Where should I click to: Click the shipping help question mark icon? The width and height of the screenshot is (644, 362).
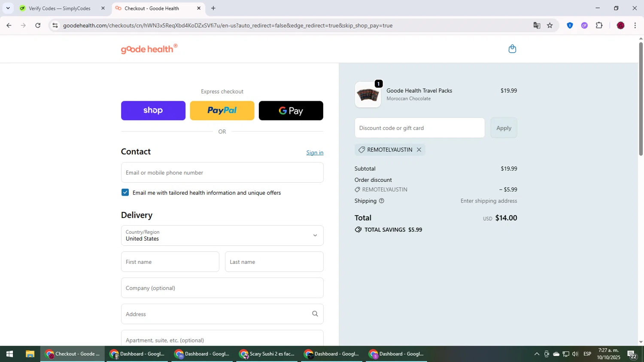coord(381,201)
